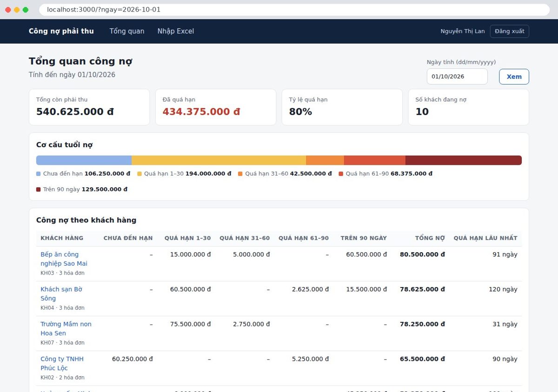Click the Quá hạn 1–30 column header
The image size is (558, 392).
click(x=187, y=238)
